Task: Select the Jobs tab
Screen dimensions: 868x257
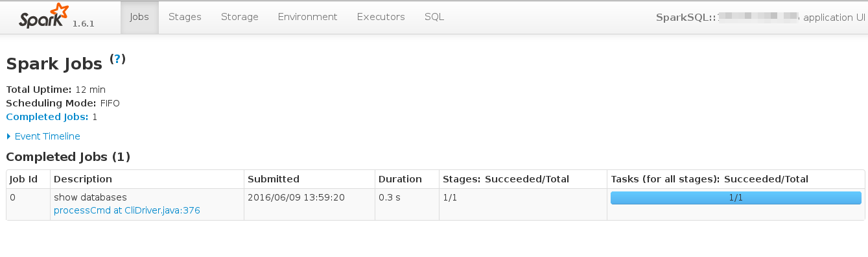Action: pos(139,17)
